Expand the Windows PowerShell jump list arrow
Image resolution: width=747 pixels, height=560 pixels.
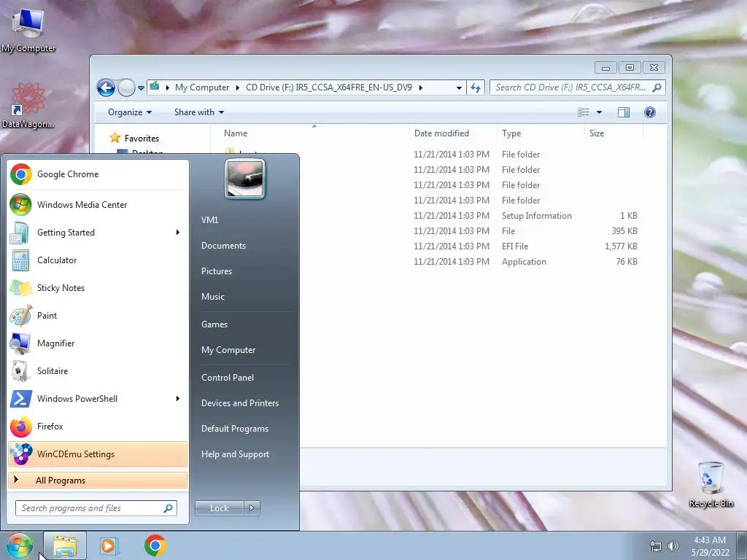[178, 399]
